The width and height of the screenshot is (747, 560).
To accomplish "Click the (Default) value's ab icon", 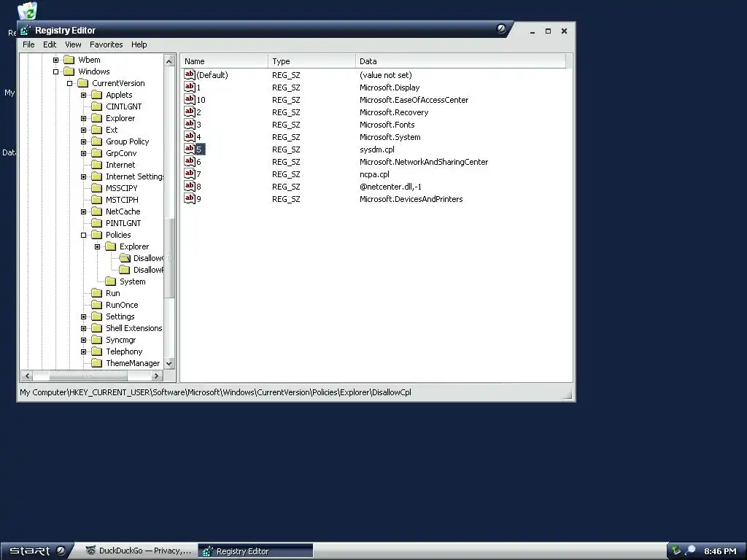I will coord(190,75).
